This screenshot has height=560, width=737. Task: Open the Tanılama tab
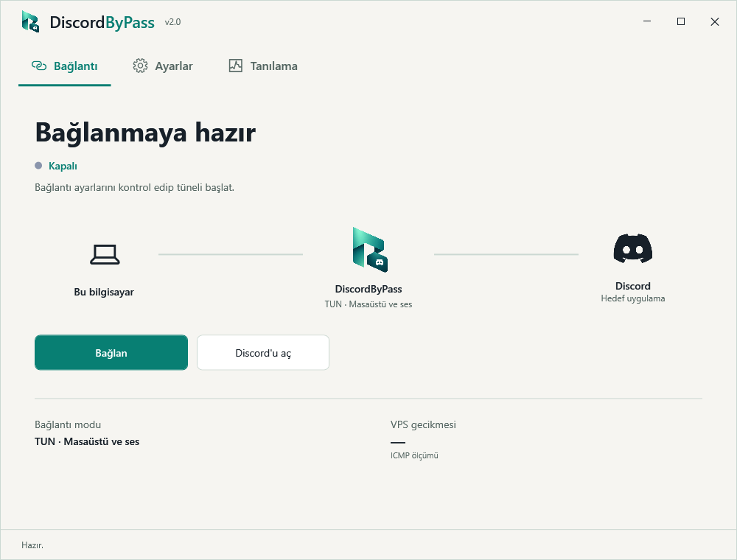[x=263, y=66]
